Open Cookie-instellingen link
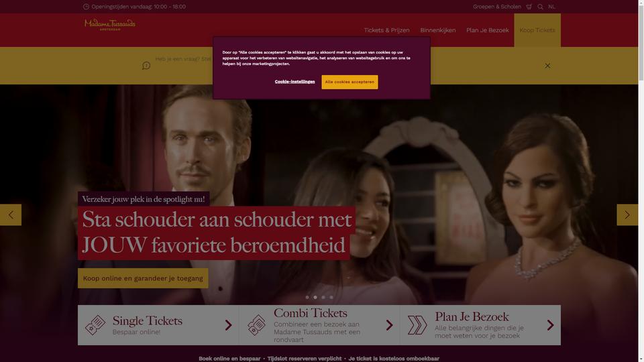644x362 pixels. coord(295,82)
